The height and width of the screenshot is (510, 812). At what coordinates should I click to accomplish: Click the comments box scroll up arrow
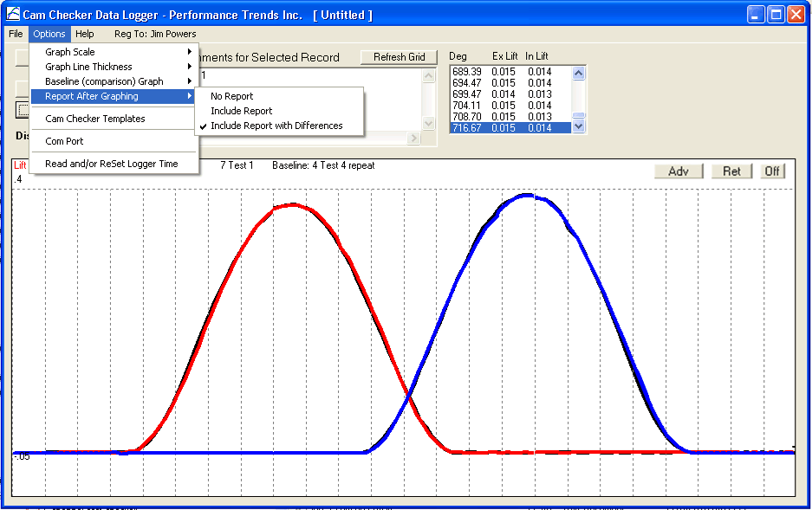click(428, 76)
